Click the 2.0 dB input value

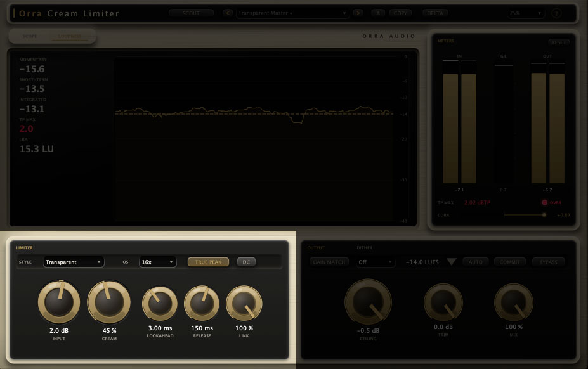pyautogui.click(x=59, y=331)
